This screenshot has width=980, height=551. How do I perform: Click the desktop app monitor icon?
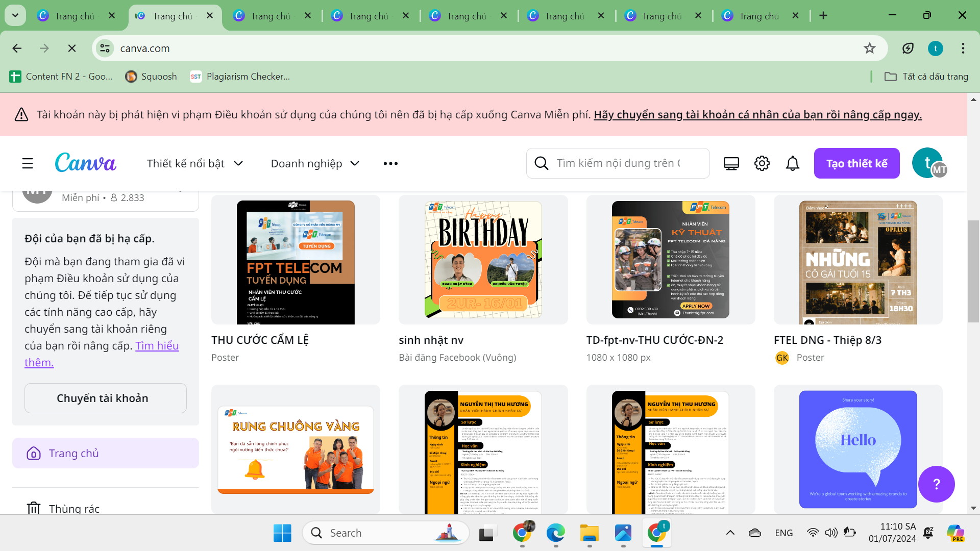(731, 163)
